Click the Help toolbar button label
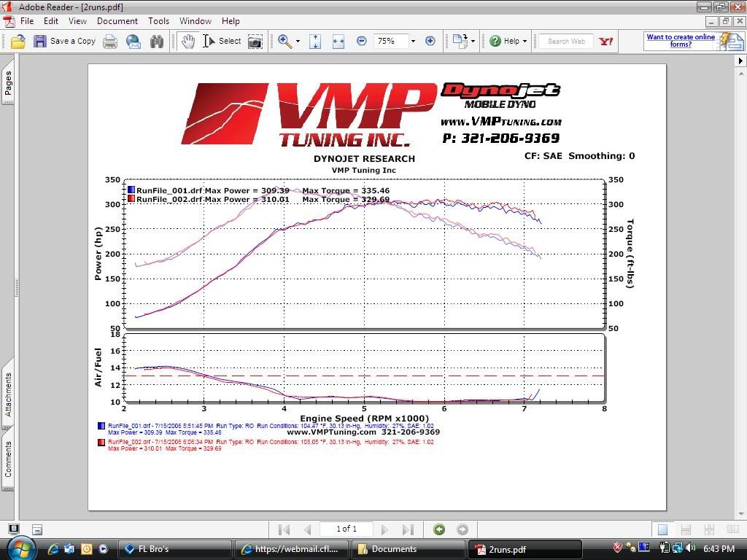 click(x=511, y=42)
